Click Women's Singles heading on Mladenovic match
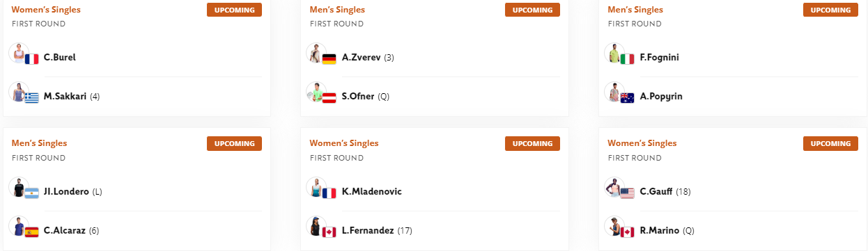 (x=344, y=143)
